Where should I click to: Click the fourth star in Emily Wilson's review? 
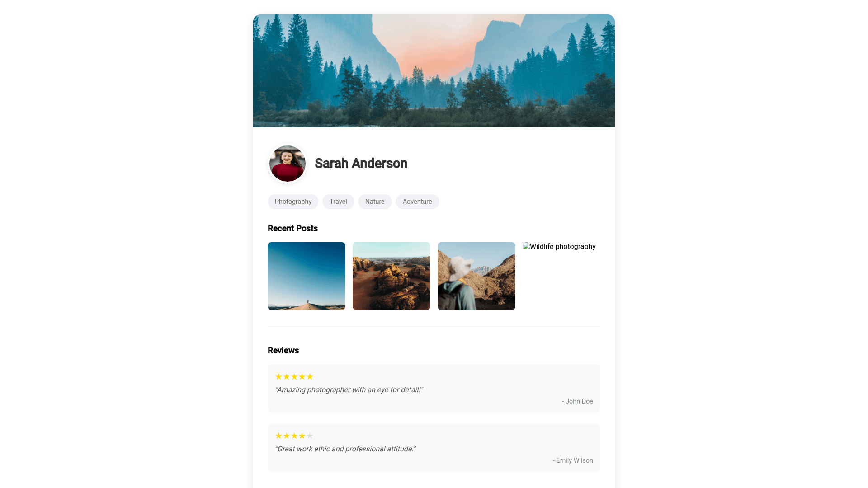(302, 436)
